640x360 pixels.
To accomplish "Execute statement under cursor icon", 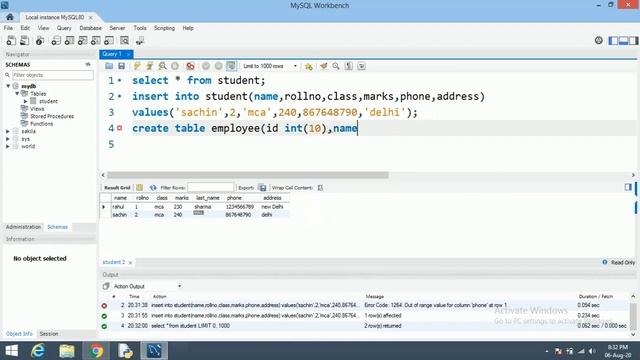I will [150, 66].
